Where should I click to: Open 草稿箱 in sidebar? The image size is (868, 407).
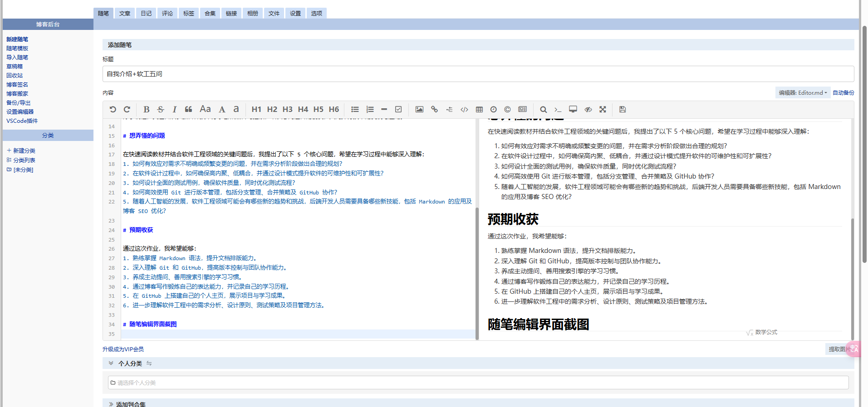[x=15, y=67]
